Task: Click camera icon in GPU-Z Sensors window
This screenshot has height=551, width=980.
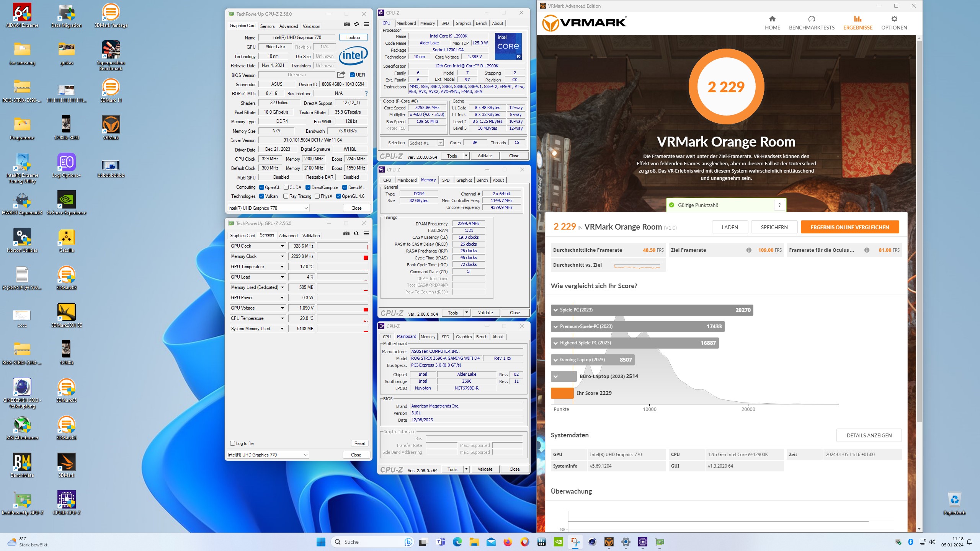Action: point(346,233)
